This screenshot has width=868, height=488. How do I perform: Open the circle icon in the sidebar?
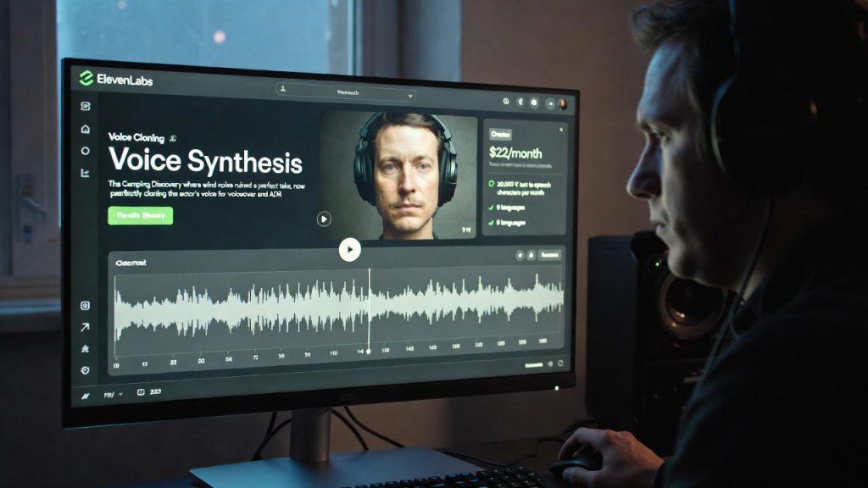click(x=86, y=151)
